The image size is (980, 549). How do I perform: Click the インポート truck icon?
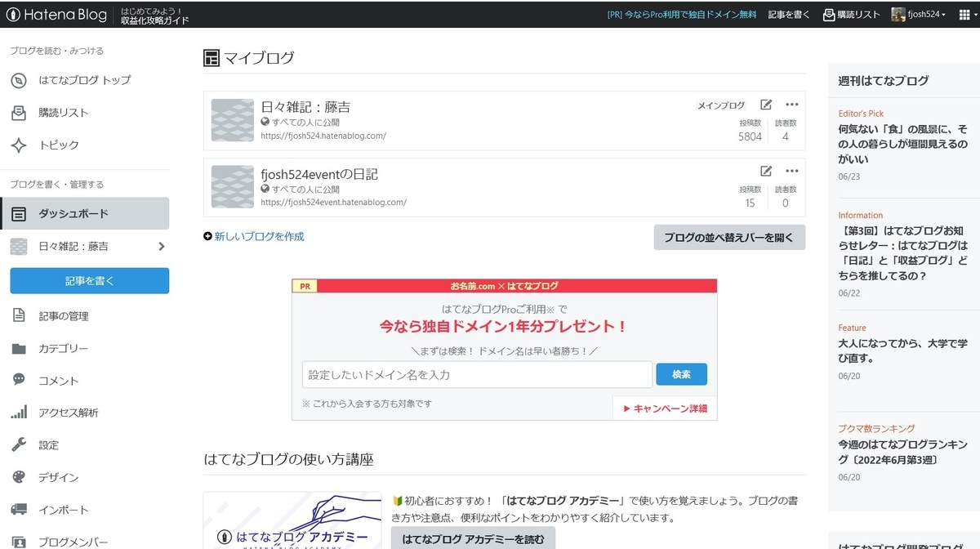tap(19, 510)
